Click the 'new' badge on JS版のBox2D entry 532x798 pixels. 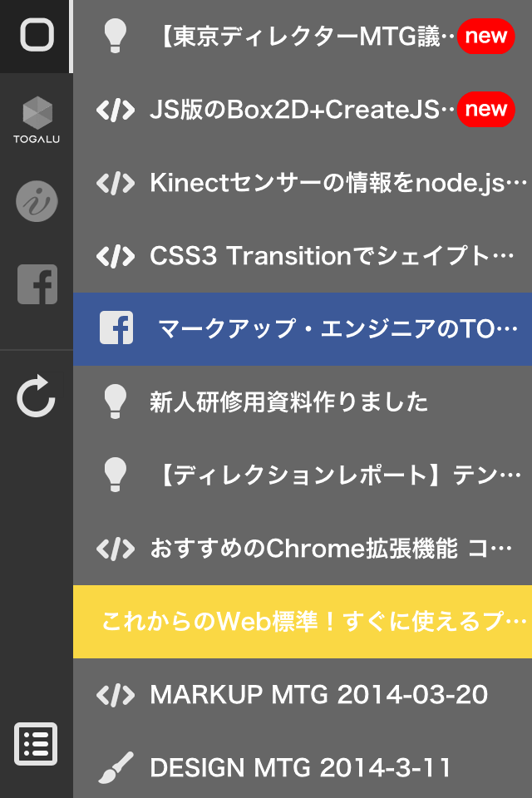point(485,109)
